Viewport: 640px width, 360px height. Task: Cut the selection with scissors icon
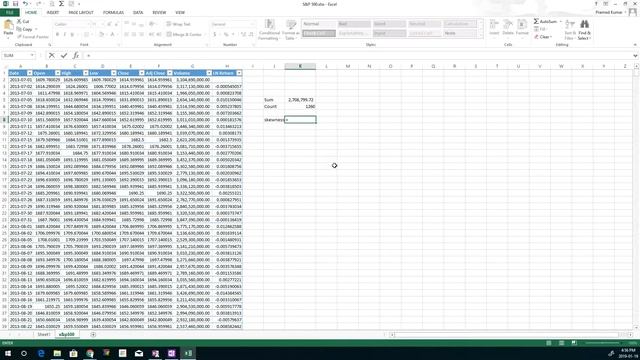pos(23,21)
